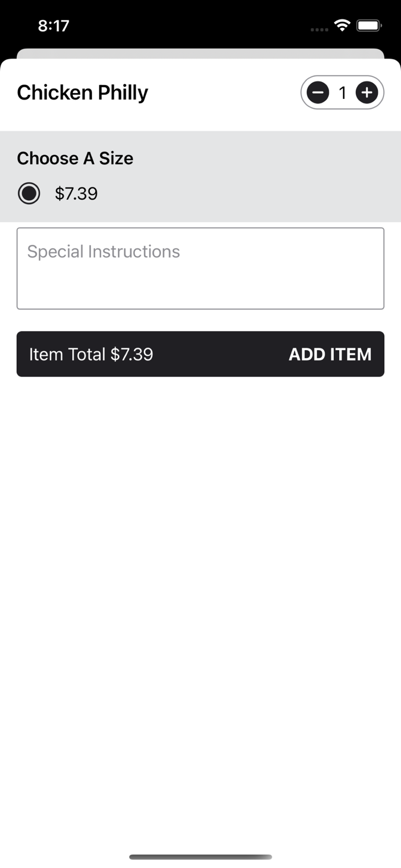The image size is (401, 868).
Task: Increase quantity with the plus icon
Action: click(x=367, y=93)
